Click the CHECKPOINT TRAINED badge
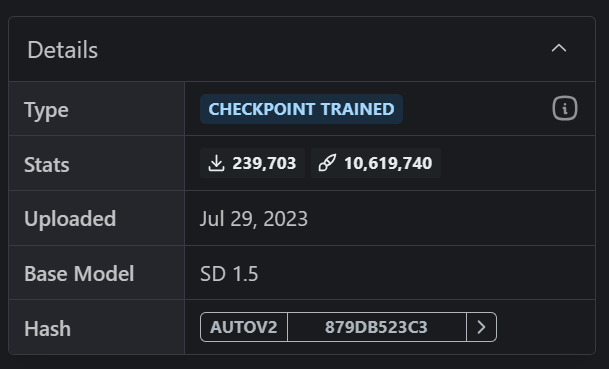The image size is (609, 369). [301, 109]
